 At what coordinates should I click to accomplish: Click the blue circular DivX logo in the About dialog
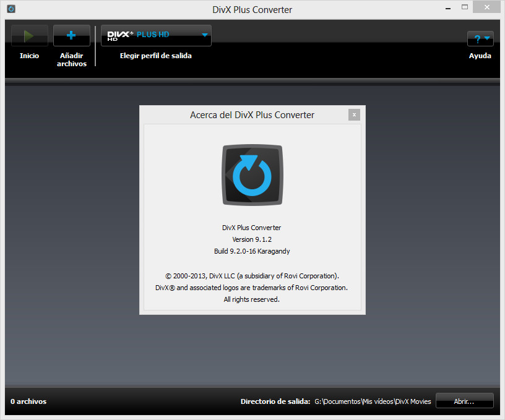[252, 174]
